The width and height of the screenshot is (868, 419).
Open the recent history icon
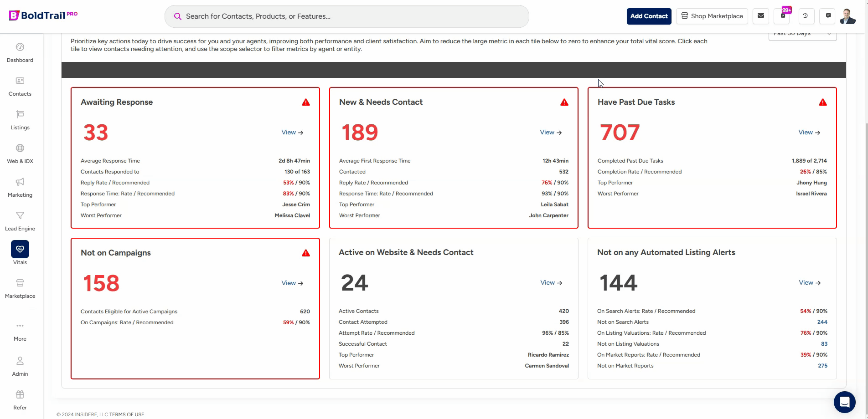pyautogui.click(x=806, y=16)
